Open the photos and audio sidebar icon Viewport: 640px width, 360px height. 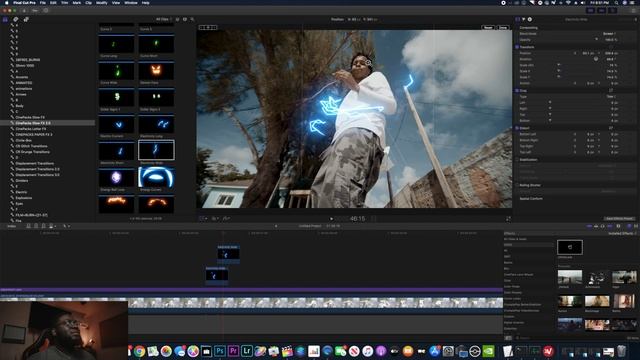[16, 19]
